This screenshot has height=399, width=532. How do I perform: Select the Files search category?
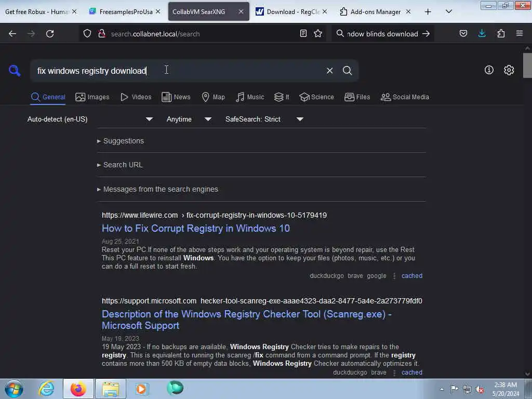357,97
